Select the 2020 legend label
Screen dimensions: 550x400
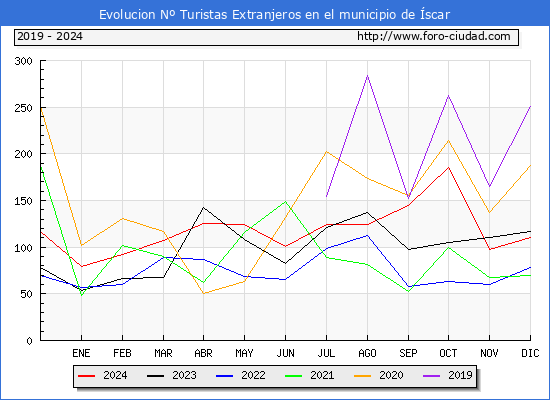coord(391,375)
